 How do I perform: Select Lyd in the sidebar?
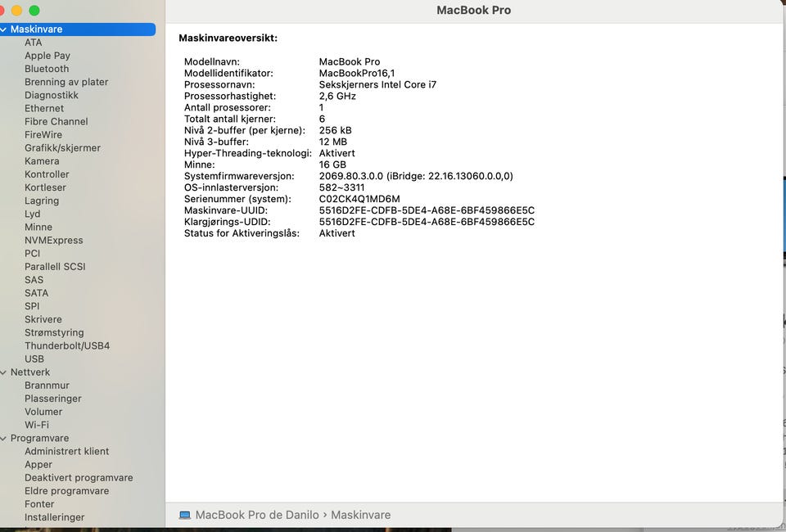click(32, 214)
